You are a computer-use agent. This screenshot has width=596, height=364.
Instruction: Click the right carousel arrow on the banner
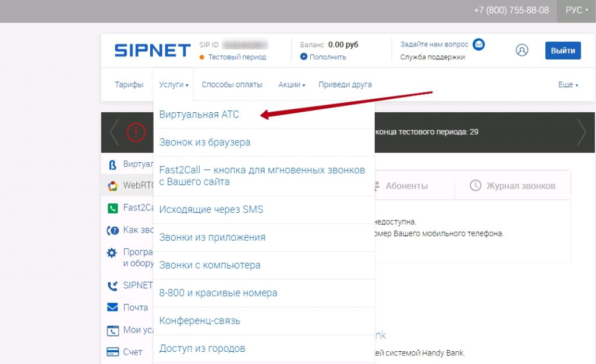(x=583, y=133)
